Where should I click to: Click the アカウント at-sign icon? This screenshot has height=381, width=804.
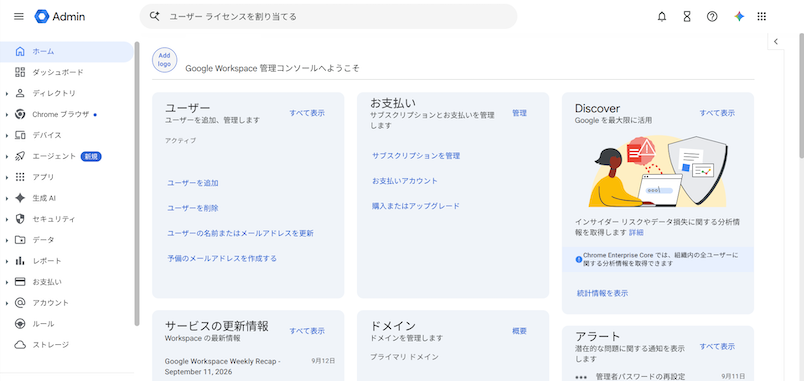coord(20,303)
